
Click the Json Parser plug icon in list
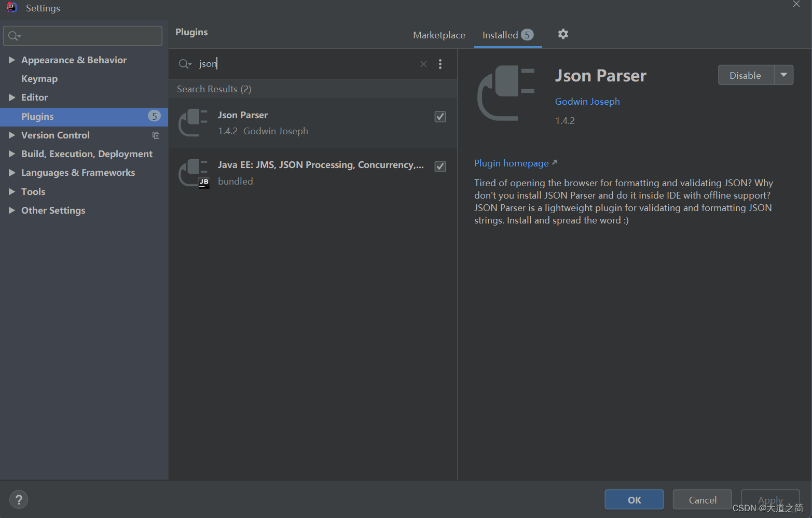pyautogui.click(x=193, y=123)
